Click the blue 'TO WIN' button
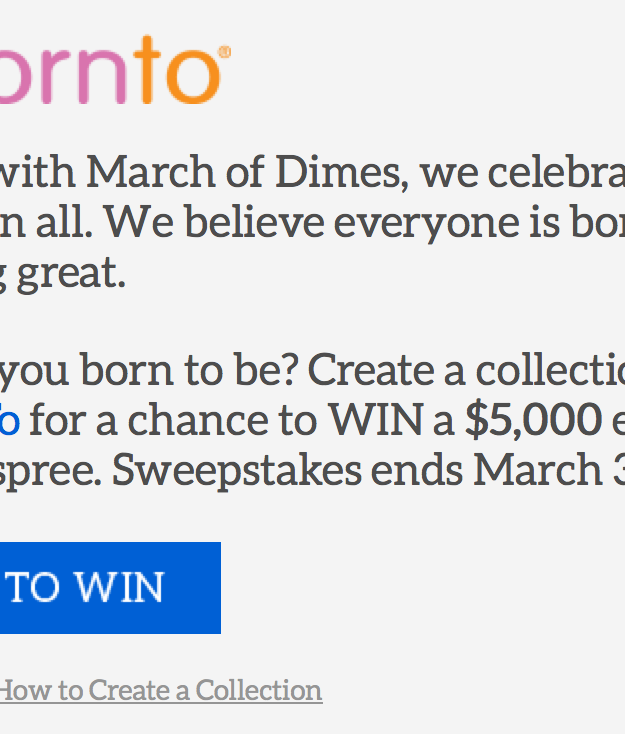The width and height of the screenshot is (625, 734). click(x=110, y=587)
